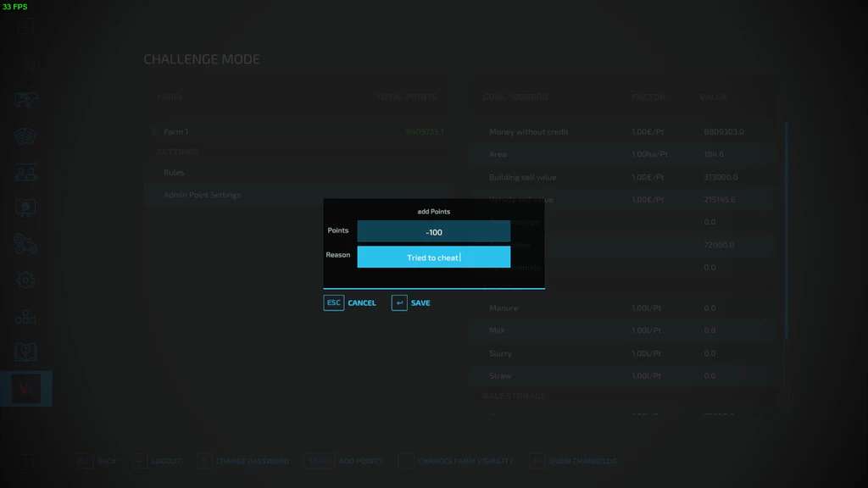Choose Admin Point Settings entry

[x=202, y=195]
